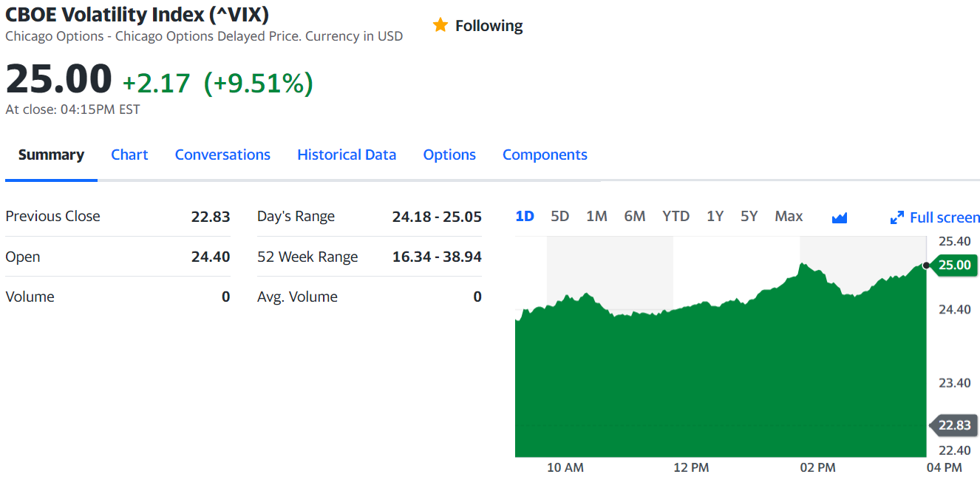Click the orange star icon
This screenshot has width=980, height=477.
coord(440,25)
